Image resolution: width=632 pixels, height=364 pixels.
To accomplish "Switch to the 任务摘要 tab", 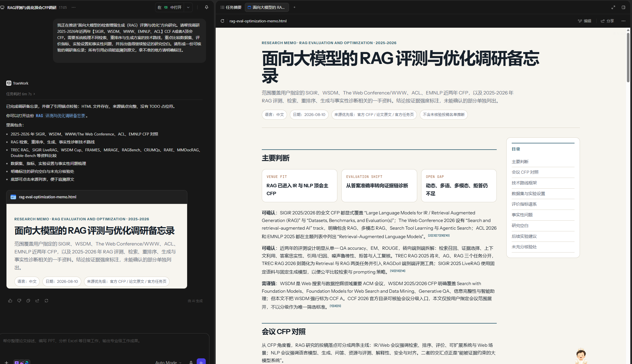I will pyautogui.click(x=231, y=7).
